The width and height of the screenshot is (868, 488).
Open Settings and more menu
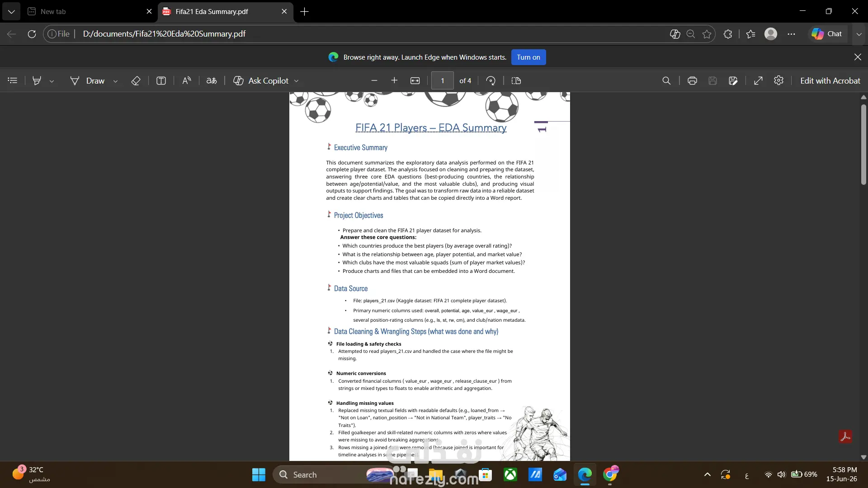pyautogui.click(x=791, y=34)
